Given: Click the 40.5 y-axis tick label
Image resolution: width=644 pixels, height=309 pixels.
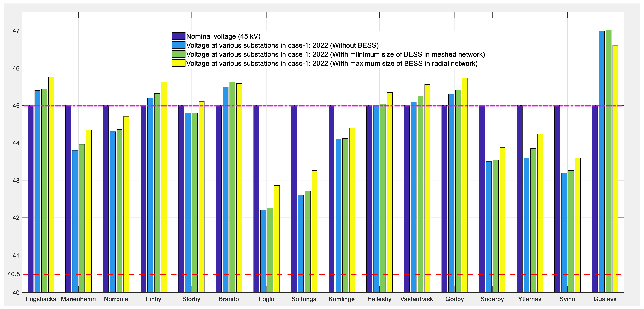Looking at the screenshot, I should [14, 274].
